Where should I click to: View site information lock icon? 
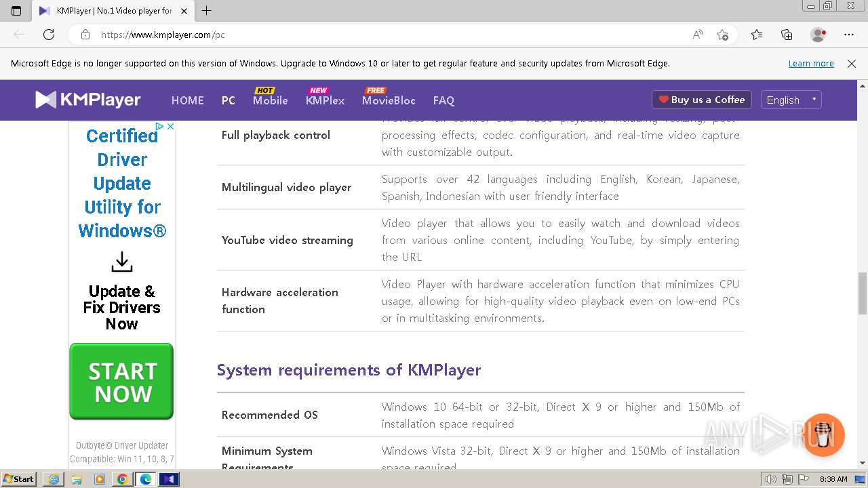(85, 35)
